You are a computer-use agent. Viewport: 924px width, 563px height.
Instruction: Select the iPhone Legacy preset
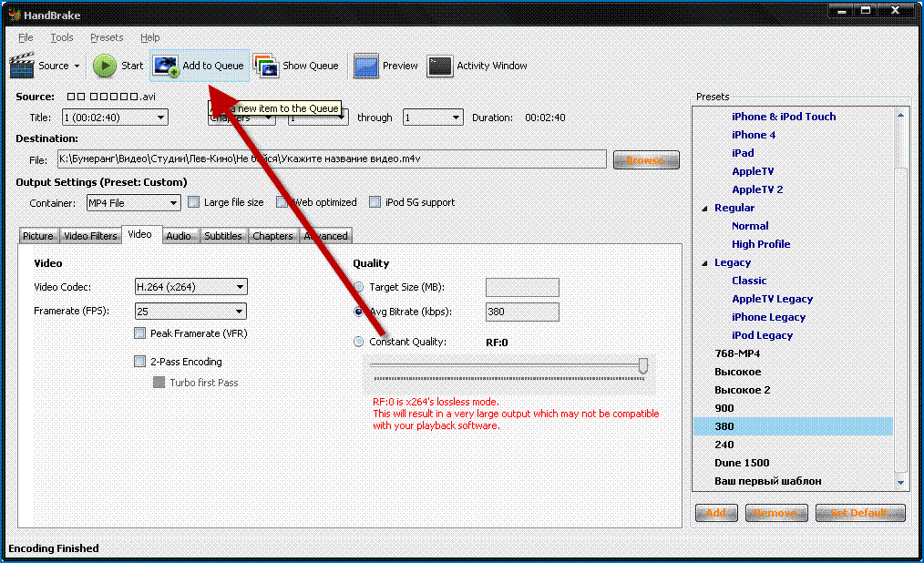tap(768, 317)
